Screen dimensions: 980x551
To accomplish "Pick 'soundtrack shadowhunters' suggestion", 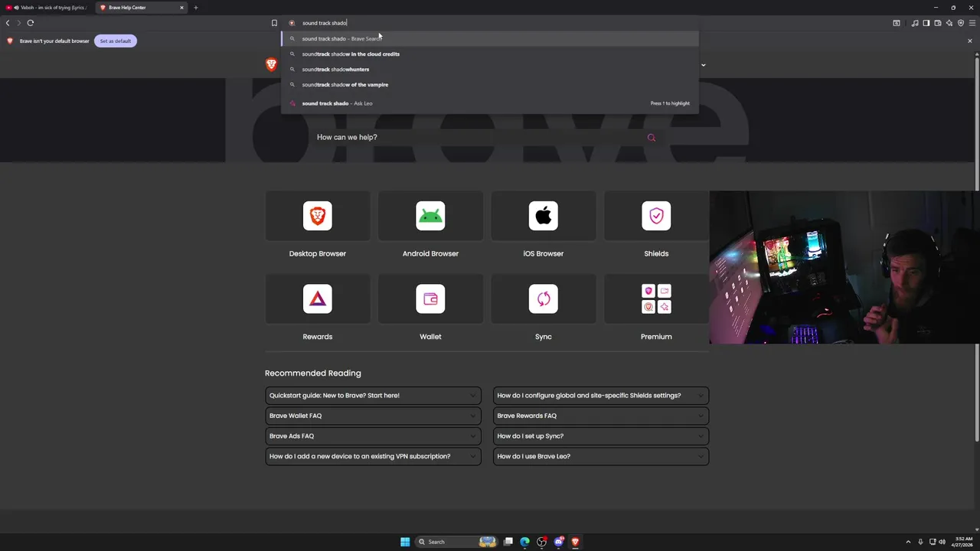I will [x=490, y=70].
